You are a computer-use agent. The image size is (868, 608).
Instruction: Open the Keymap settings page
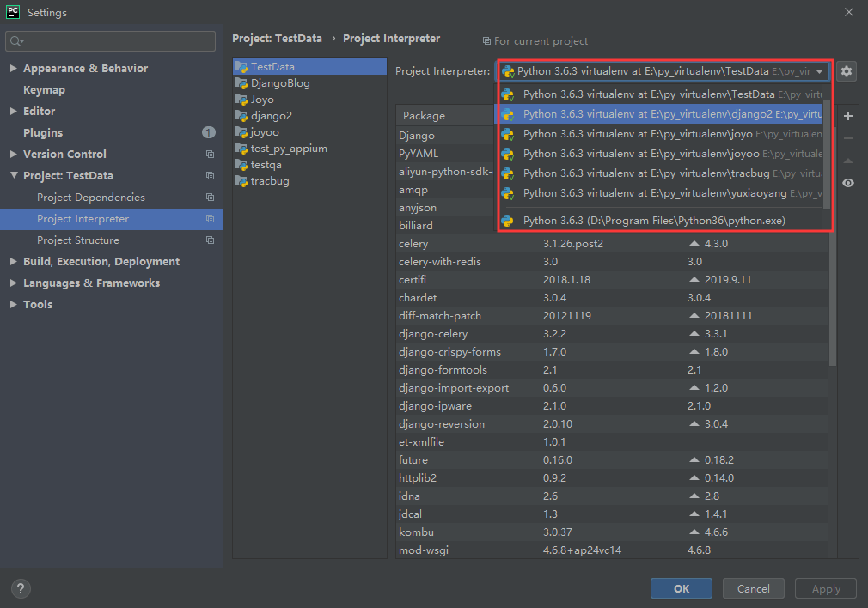point(45,89)
